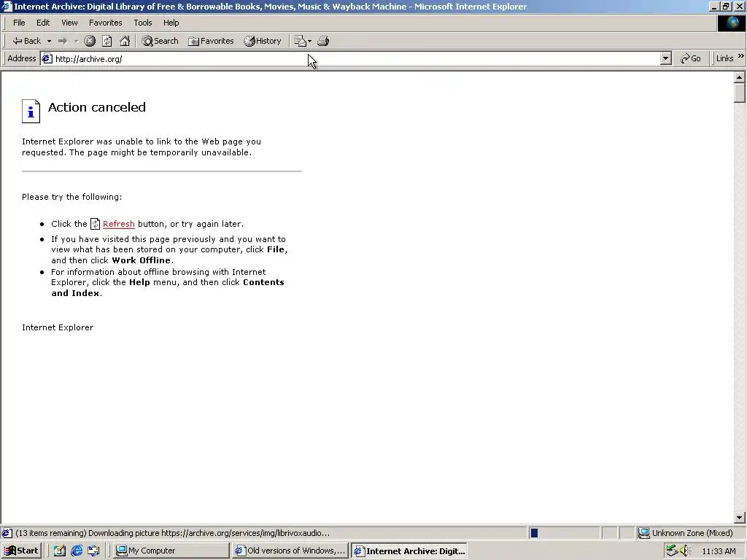Click the Forward arrow button

[63, 41]
